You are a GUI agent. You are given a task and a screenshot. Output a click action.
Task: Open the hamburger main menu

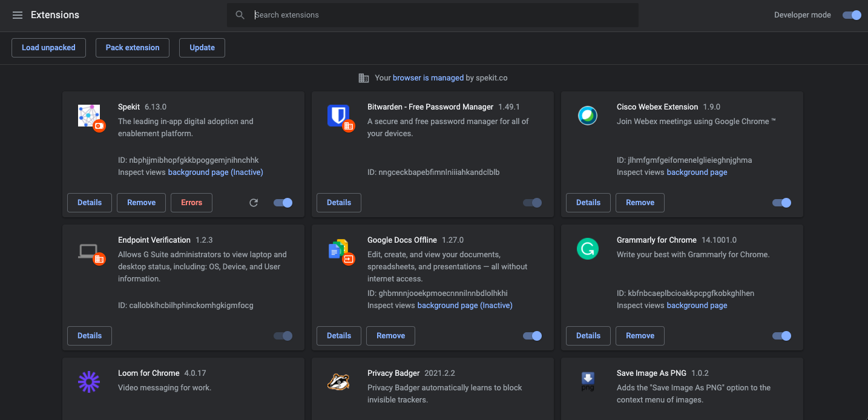18,15
